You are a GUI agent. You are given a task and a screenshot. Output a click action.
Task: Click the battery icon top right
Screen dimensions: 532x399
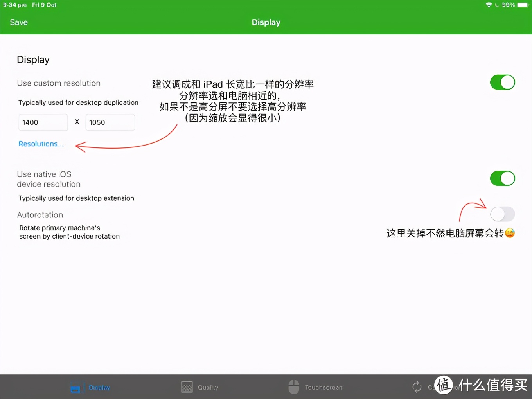(521, 5)
